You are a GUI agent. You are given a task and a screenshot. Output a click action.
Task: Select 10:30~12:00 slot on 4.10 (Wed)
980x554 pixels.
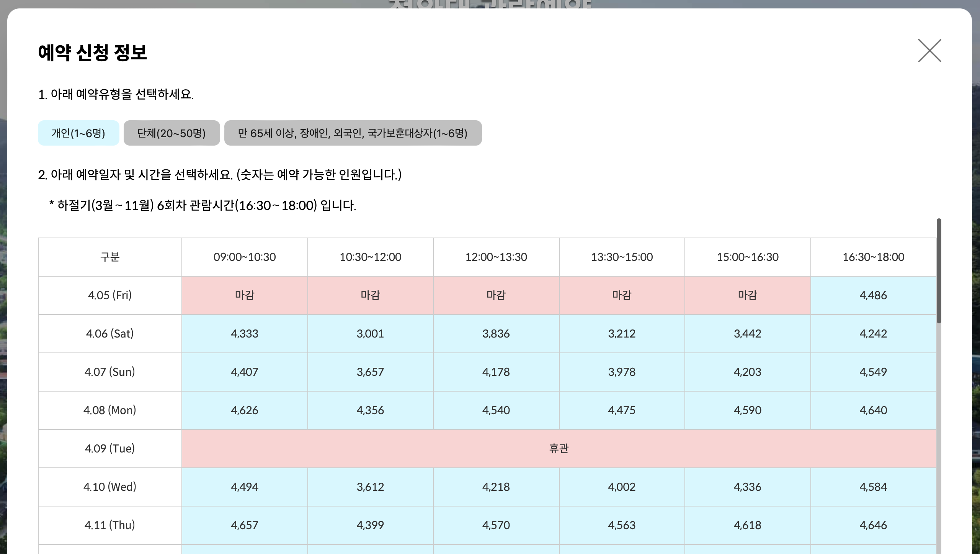(371, 487)
